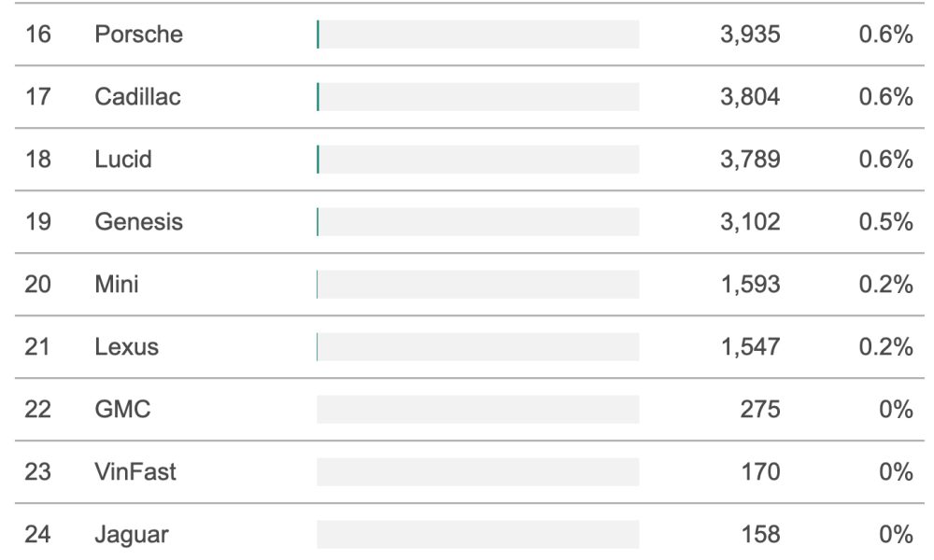Click the 0.6% share for Cadillac
Viewport: 934px width, 560px height.
[885, 97]
